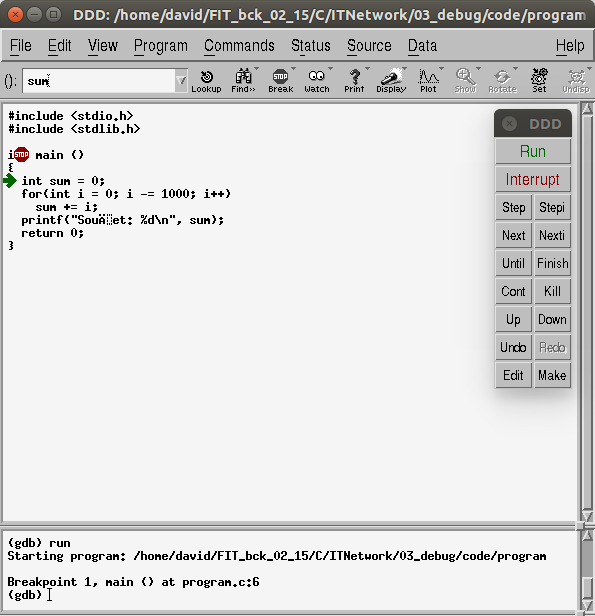Screen dimensions: 595x616
Task: Open the View menu
Action: point(103,46)
